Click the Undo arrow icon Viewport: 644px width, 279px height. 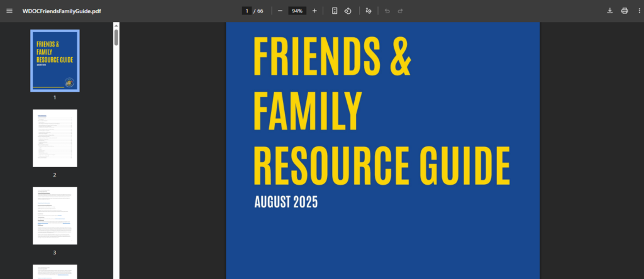[x=387, y=11]
